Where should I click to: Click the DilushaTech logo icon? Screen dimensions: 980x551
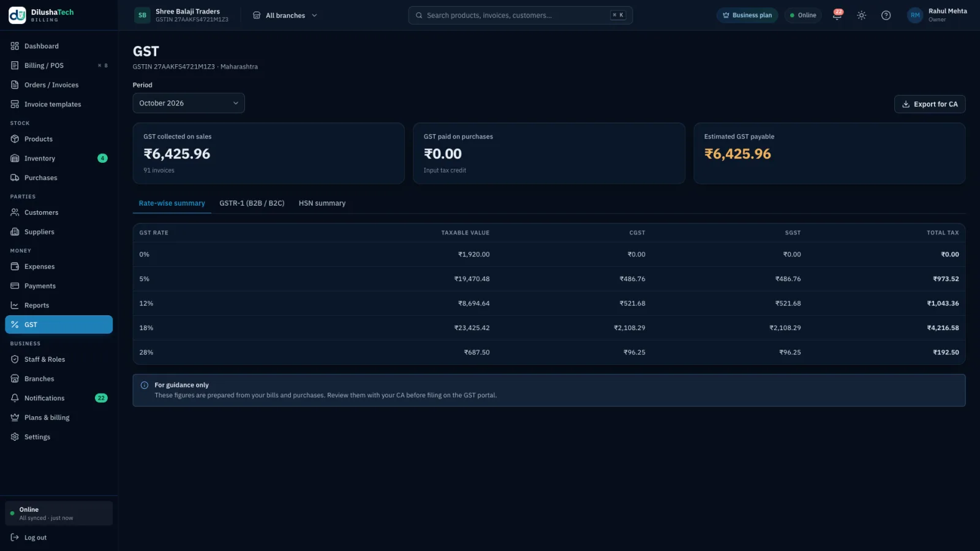(x=17, y=15)
